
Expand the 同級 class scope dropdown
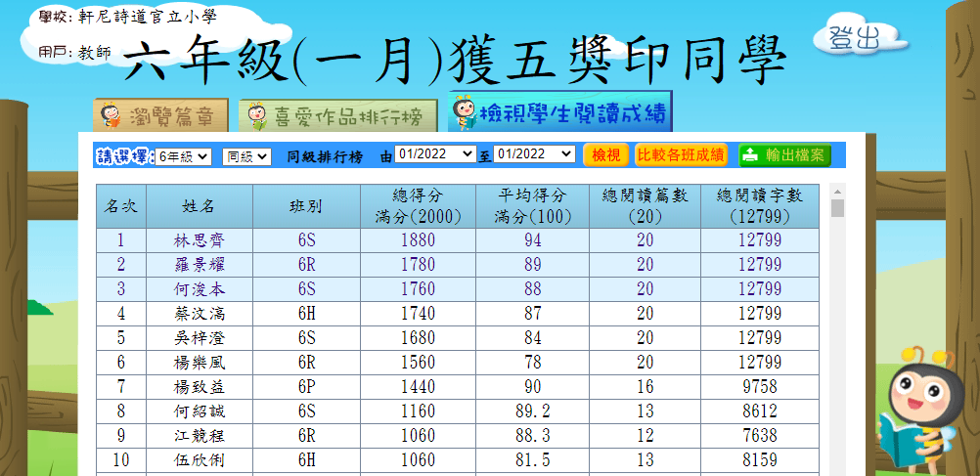(x=246, y=156)
